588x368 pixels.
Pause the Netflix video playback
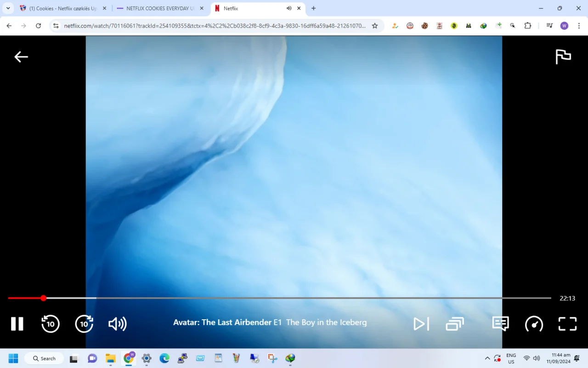(17, 324)
